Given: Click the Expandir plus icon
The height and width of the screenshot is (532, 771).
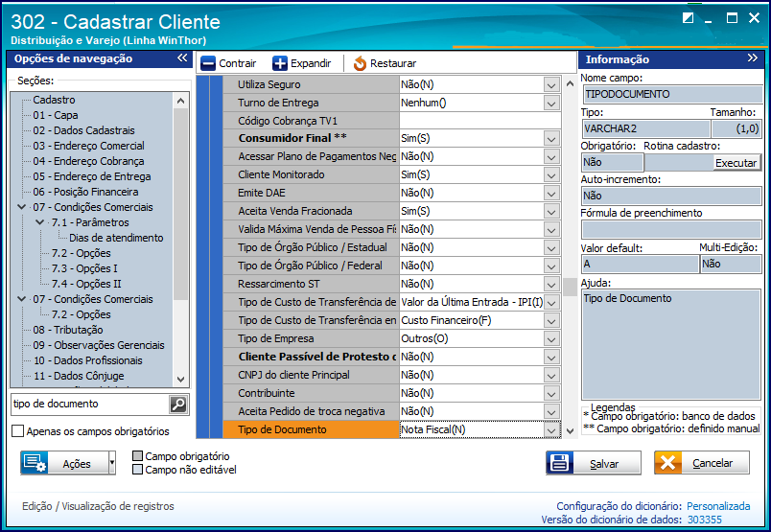Looking at the screenshot, I should (280, 63).
